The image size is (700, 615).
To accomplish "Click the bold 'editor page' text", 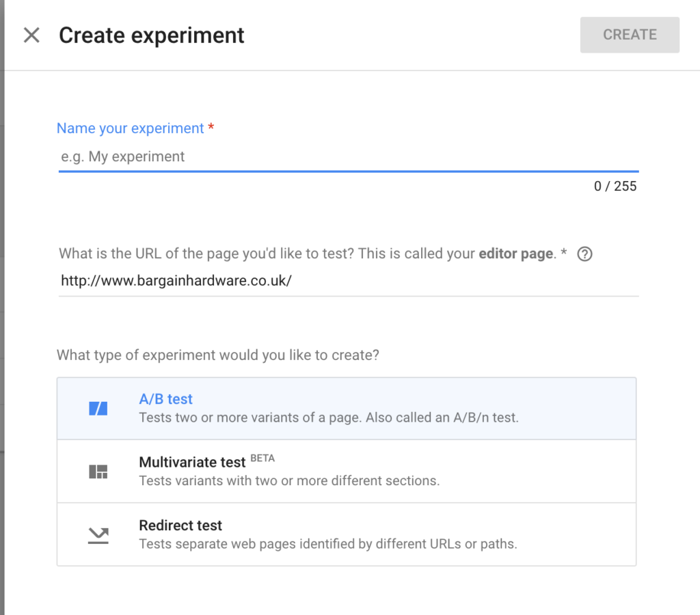I will coord(515,254).
